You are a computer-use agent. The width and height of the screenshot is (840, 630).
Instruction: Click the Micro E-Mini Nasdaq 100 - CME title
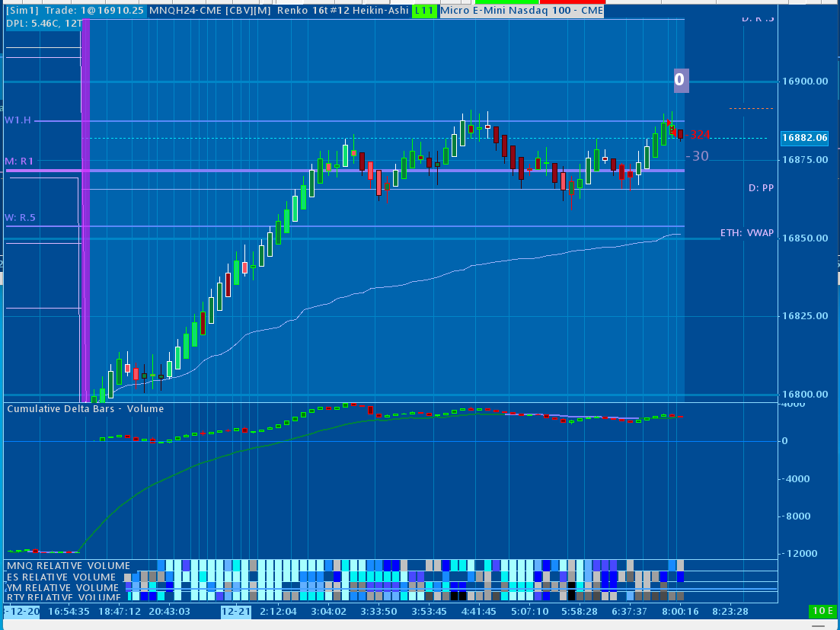522,11
